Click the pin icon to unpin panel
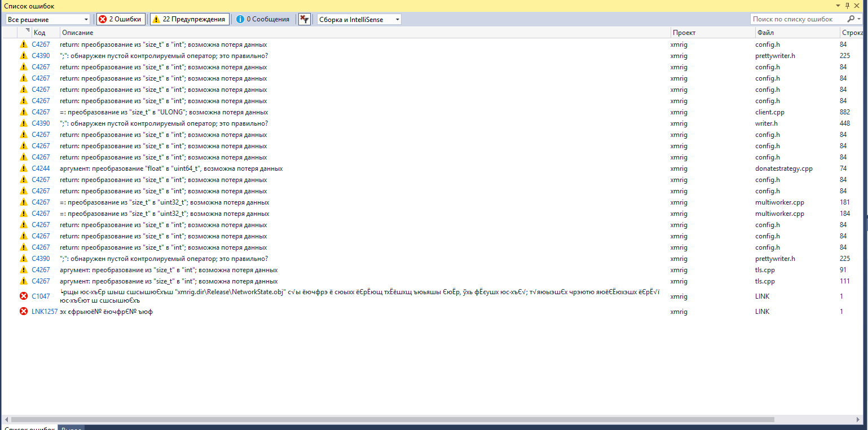 click(847, 5)
